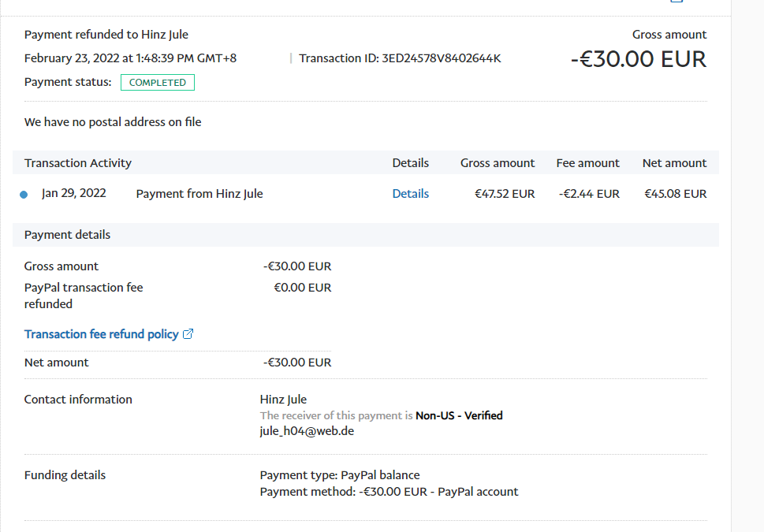Click the Payment type: PayPal balance line
Viewport: 764px width, 532px height.
[339, 475]
